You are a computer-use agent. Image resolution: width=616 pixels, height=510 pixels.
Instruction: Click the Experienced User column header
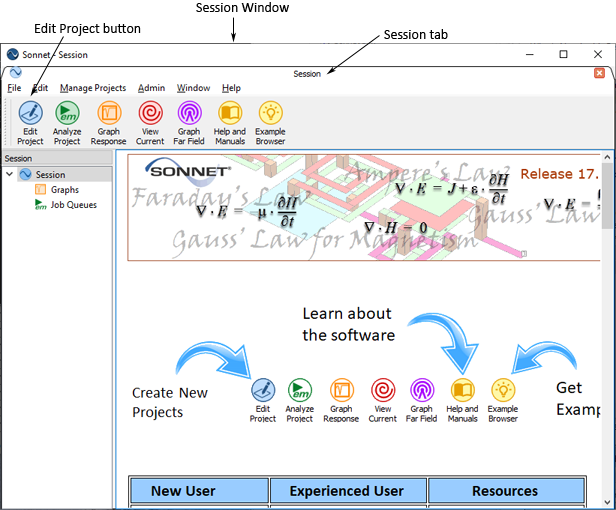click(x=348, y=491)
